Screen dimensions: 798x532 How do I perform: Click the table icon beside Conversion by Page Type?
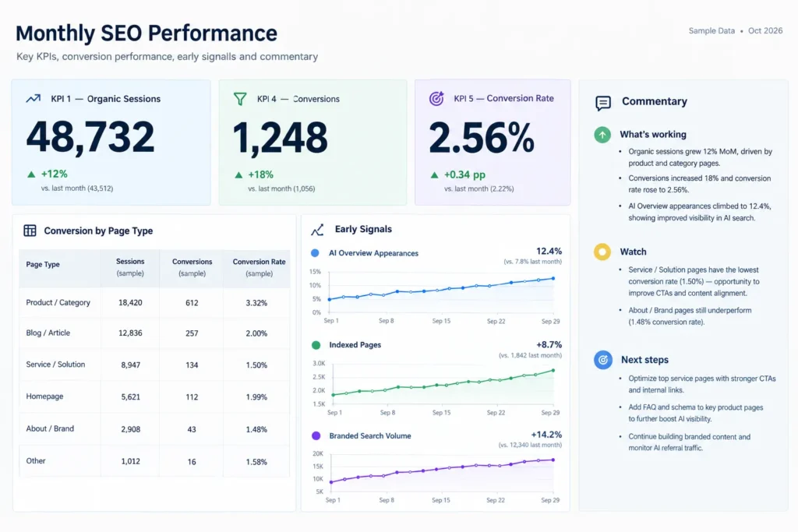point(30,231)
